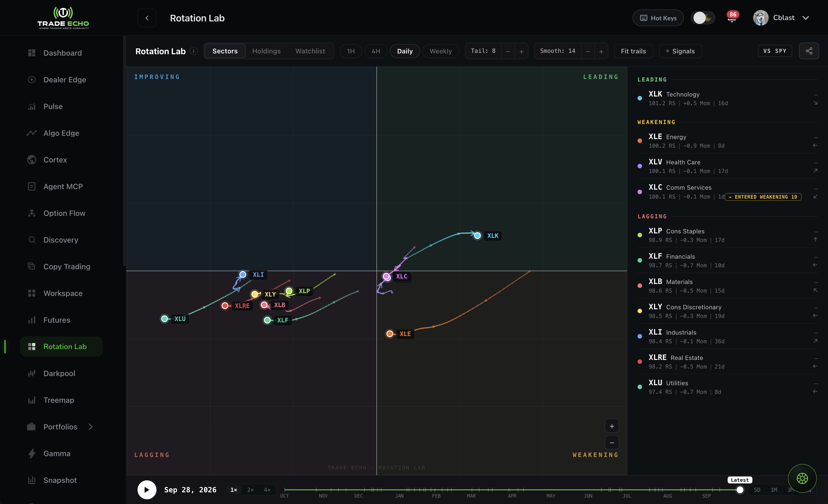Image resolution: width=828 pixels, height=504 pixels.
Task: Zoom in the rotation chart with plus
Action: [612, 426]
